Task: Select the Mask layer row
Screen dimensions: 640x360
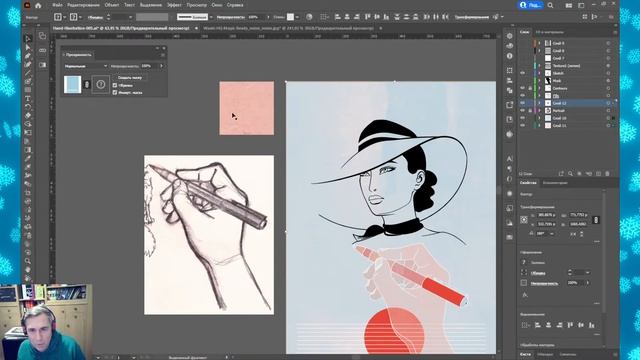Action: pyautogui.click(x=567, y=81)
